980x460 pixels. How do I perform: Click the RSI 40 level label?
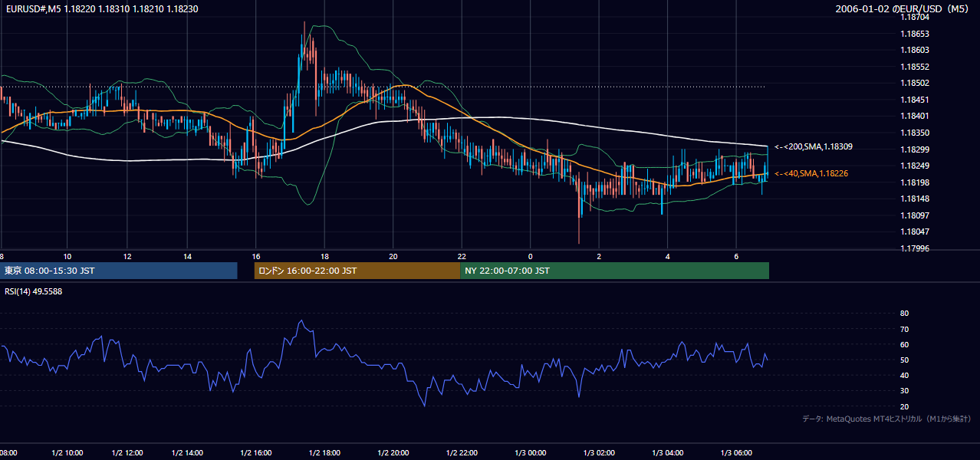click(x=904, y=375)
